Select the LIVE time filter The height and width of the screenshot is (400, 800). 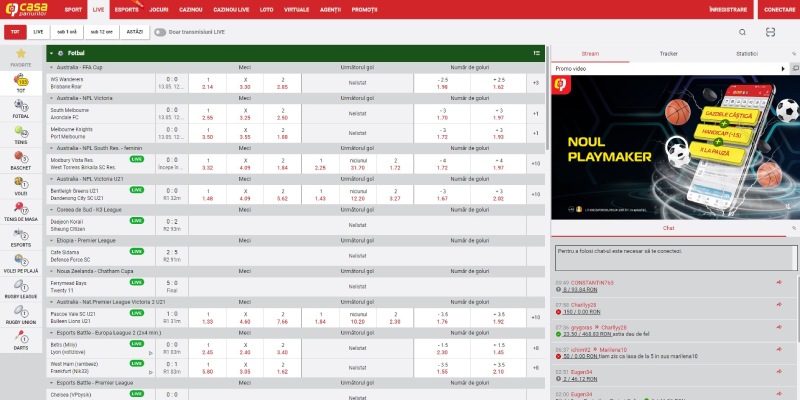38,32
